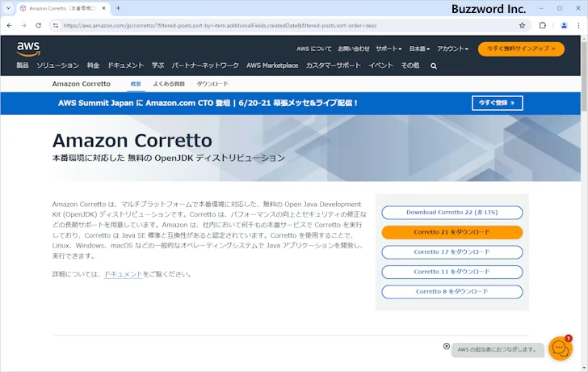Open the Chrome profile avatar
Screen dimensions: 588x372
click(564, 26)
